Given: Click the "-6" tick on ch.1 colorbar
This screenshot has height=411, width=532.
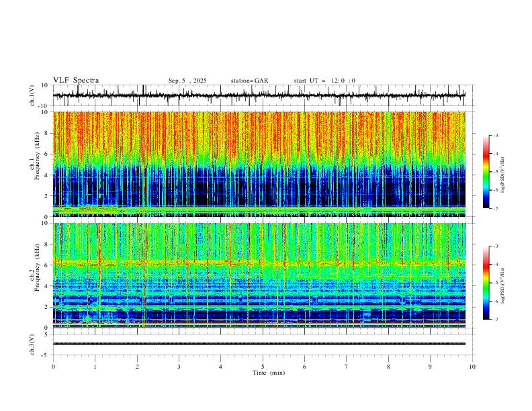Looking at the screenshot, I should (x=495, y=190).
